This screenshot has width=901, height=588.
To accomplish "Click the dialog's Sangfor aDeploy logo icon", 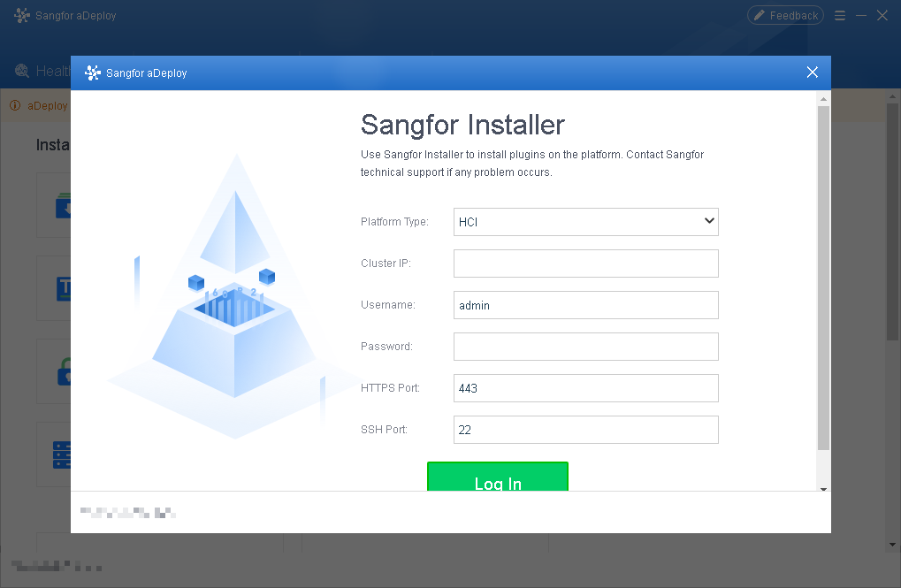I will point(93,73).
